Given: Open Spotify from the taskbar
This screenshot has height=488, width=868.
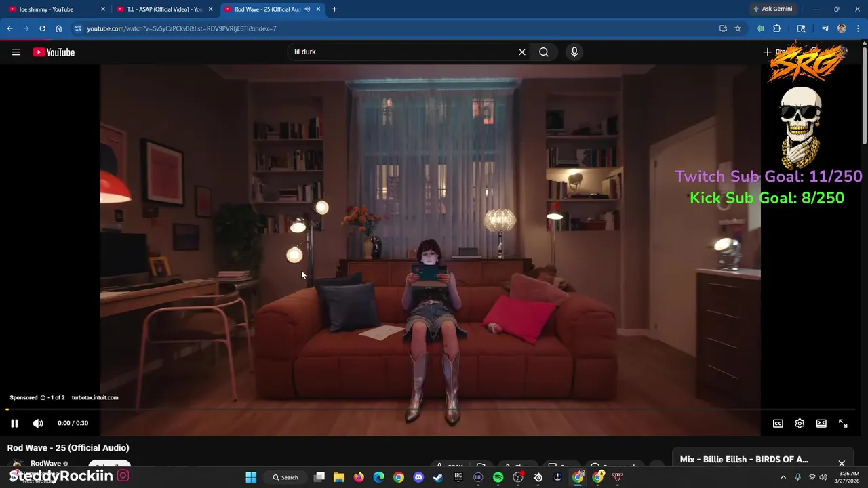Looking at the screenshot, I should click(498, 477).
